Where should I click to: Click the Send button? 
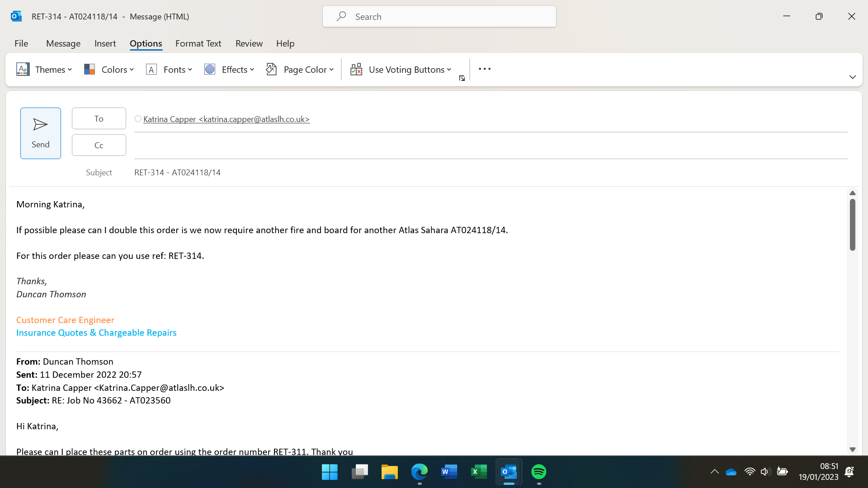[40, 133]
